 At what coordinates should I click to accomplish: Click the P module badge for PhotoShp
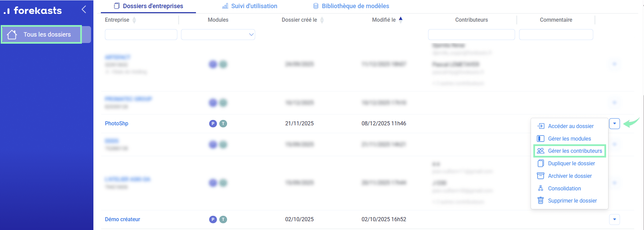point(213,124)
